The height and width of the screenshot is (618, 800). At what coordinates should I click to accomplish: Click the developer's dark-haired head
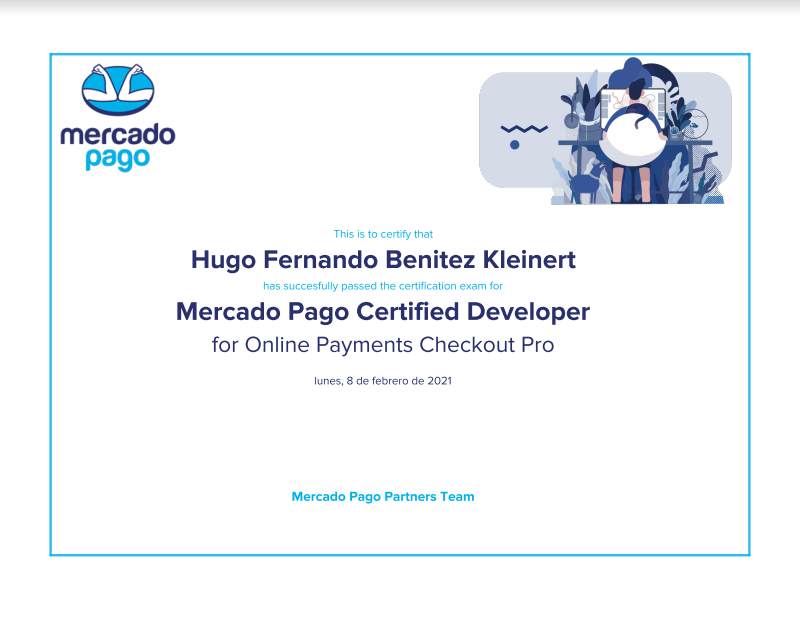[637, 90]
